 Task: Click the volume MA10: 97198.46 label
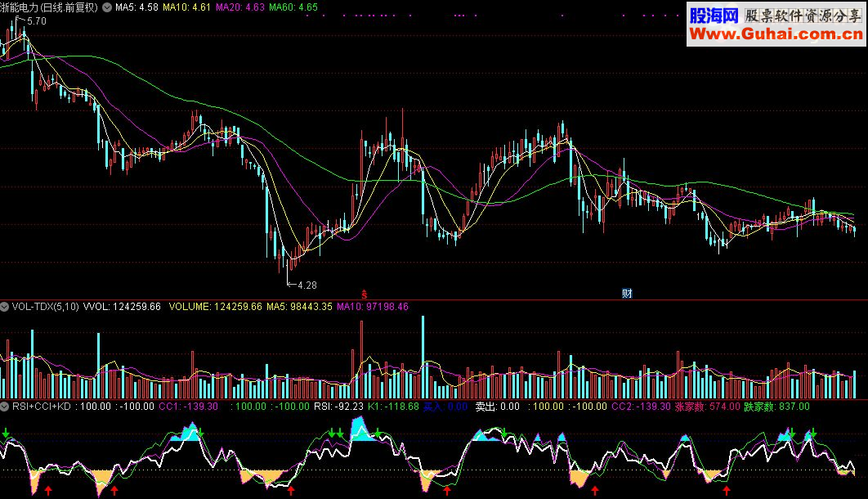pos(373,306)
